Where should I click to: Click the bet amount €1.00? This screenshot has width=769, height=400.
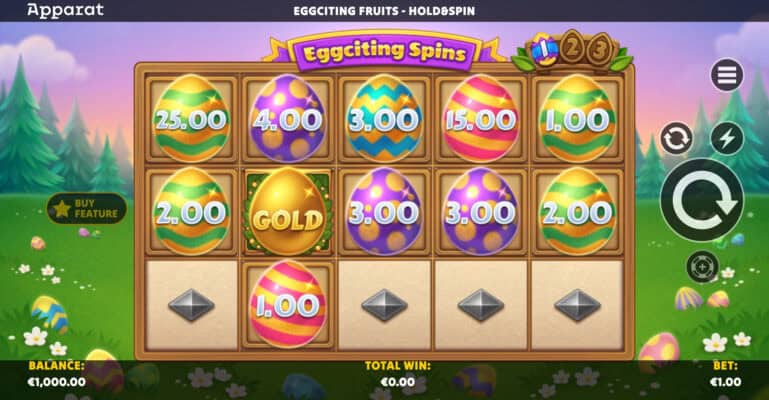tap(725, 382)
